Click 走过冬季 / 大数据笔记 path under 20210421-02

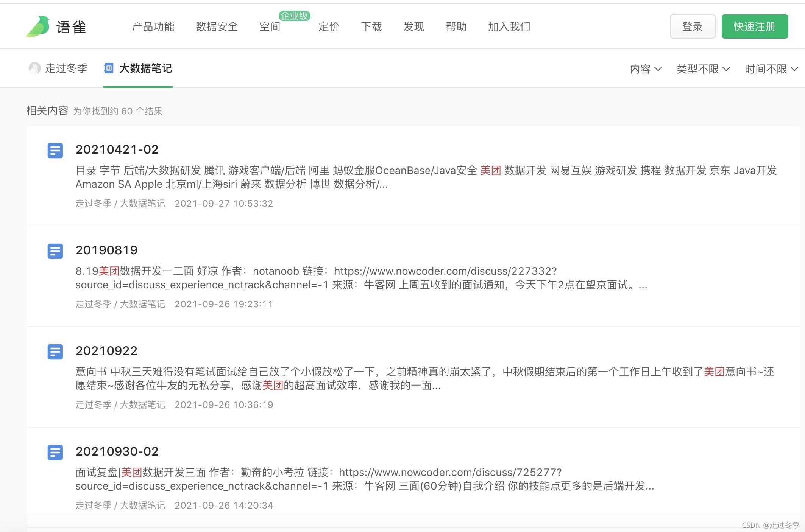[120, 204]
